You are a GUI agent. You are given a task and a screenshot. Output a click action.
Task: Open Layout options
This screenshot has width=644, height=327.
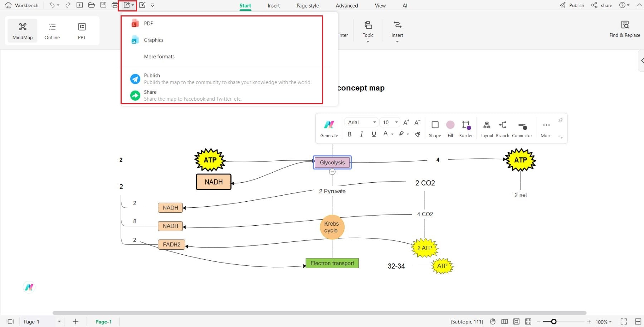(x=487, y=129)
